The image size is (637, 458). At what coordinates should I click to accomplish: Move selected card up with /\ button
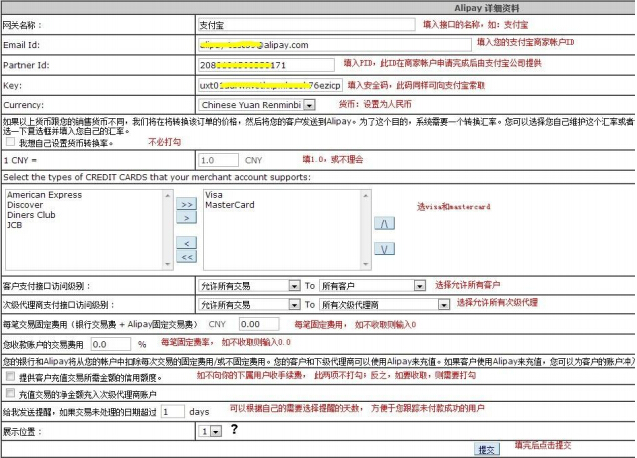tap(384, 224)
